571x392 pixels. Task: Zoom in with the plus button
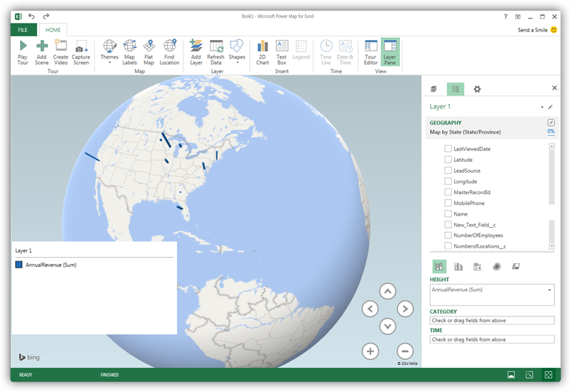pos(370,351)
